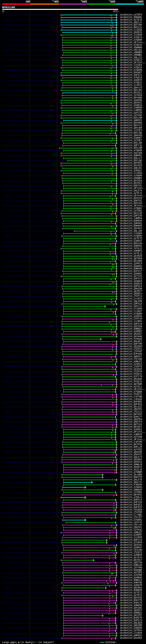Open hit UniRef100_P93672
Screen dimensions: 146x644
coord(131,394)
